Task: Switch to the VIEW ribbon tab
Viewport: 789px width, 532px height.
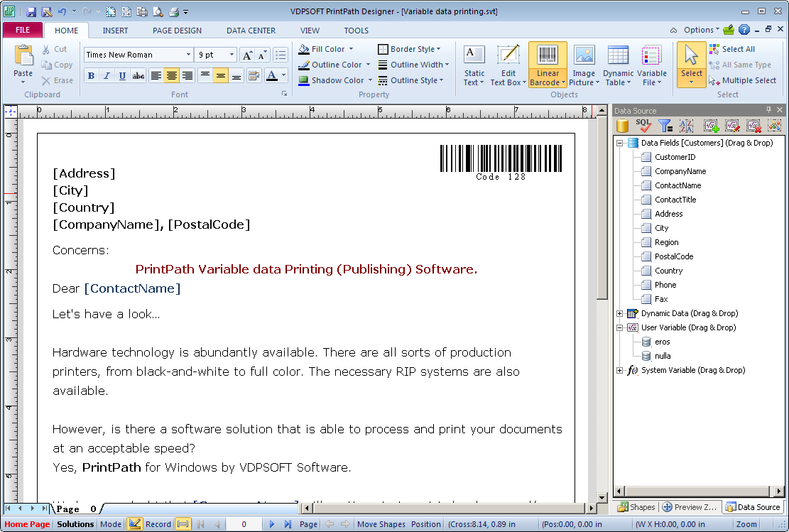Action: [310, 31]
